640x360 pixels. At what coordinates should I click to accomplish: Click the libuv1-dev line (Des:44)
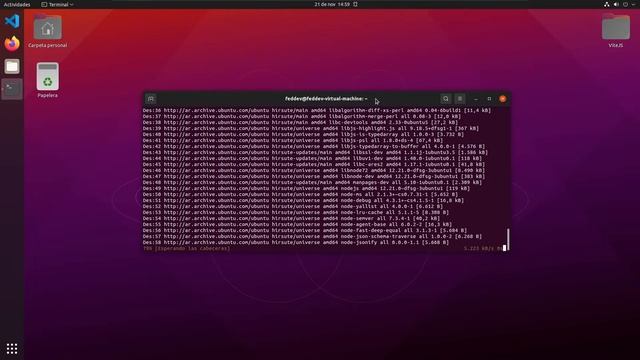[x=312, y=158]
